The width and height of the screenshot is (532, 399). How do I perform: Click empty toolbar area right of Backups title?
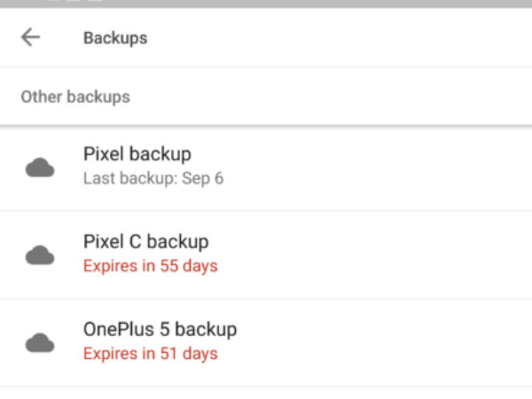click(x=355, y=38)
